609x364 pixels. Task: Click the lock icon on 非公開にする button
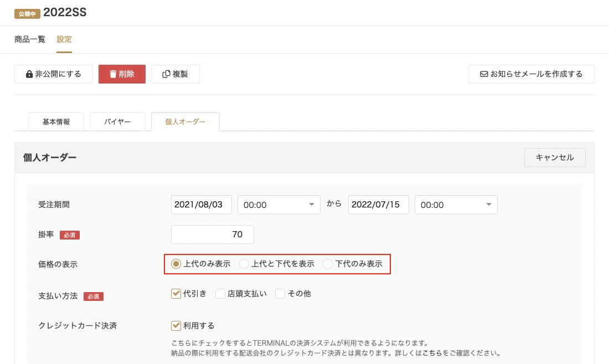tap(29, 74)
